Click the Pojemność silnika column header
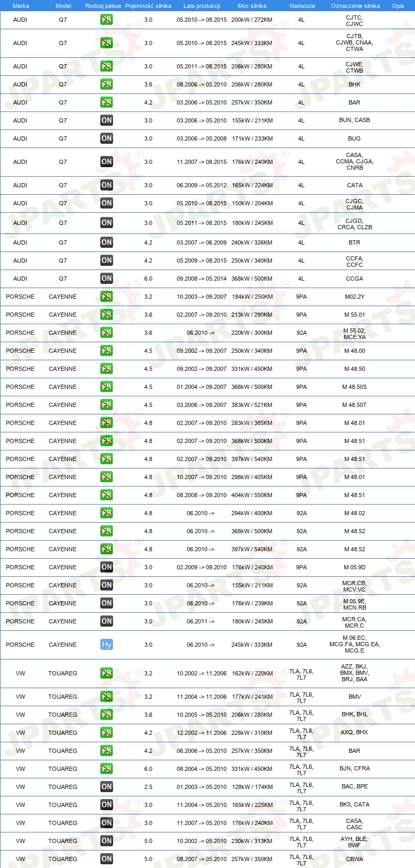The height and width of the screenshot is (868, 415). (148, 6)
